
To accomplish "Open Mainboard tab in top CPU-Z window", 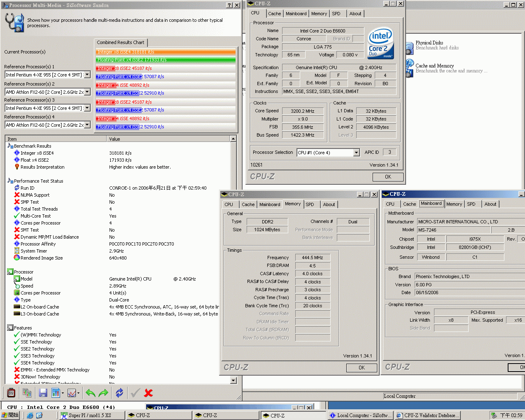I will point(296,14).
